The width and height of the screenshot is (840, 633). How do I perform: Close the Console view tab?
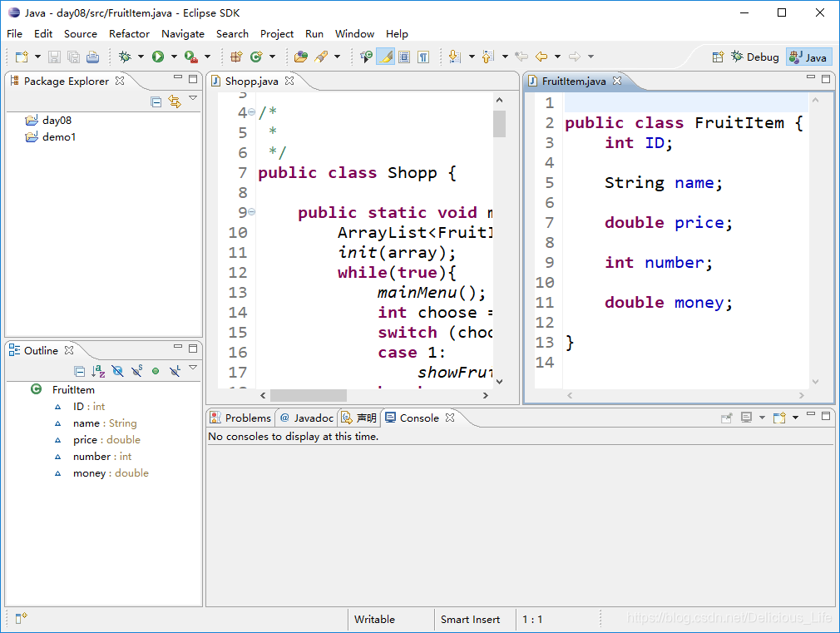pyautogui.click(x=450, y=418)
